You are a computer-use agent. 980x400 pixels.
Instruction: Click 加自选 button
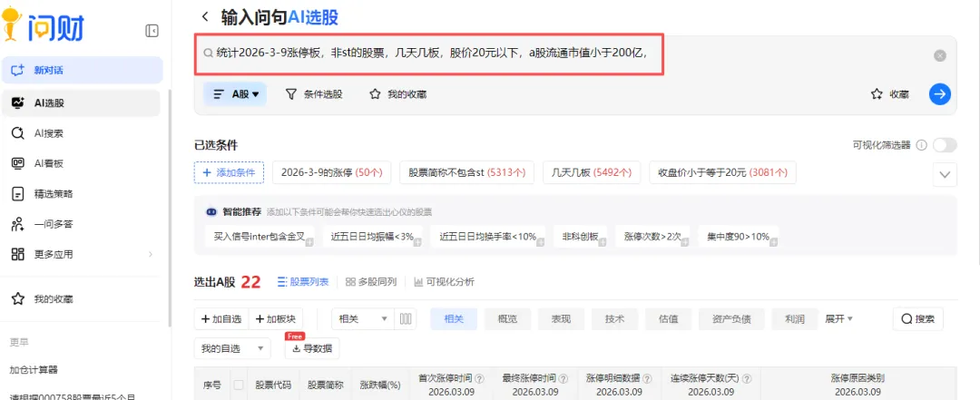[x=221, y=318]
